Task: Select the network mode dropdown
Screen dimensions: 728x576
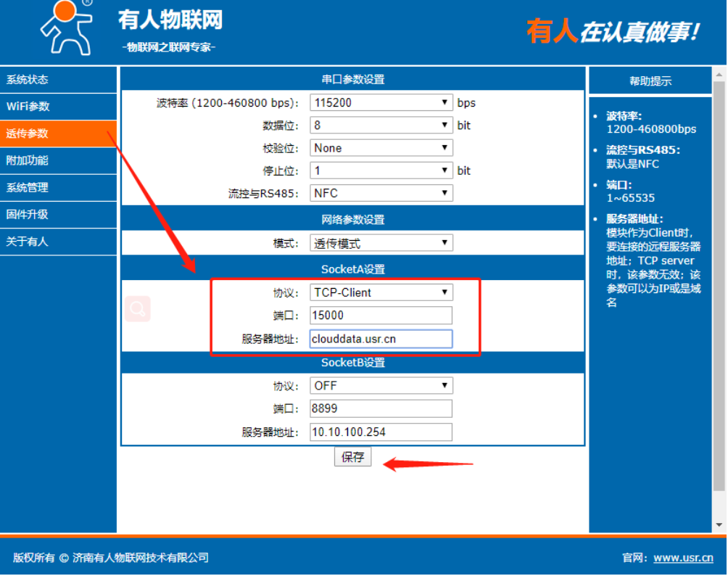Action: [381, 243]
